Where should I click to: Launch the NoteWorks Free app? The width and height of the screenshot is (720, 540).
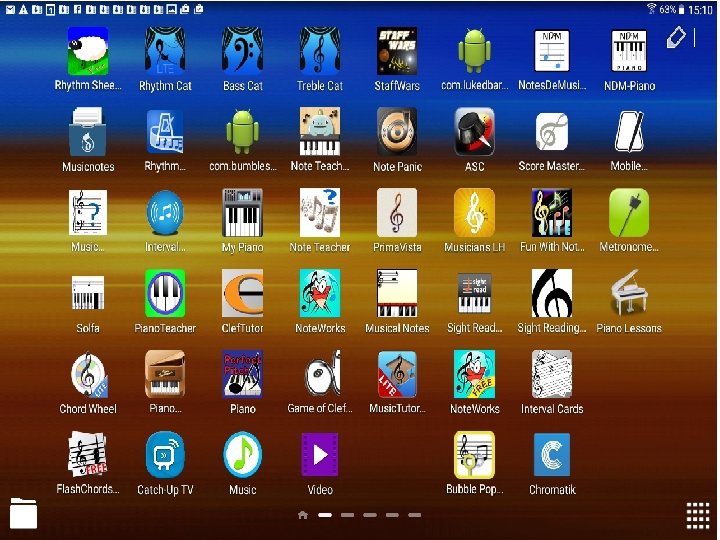click(x=474, y=375)
